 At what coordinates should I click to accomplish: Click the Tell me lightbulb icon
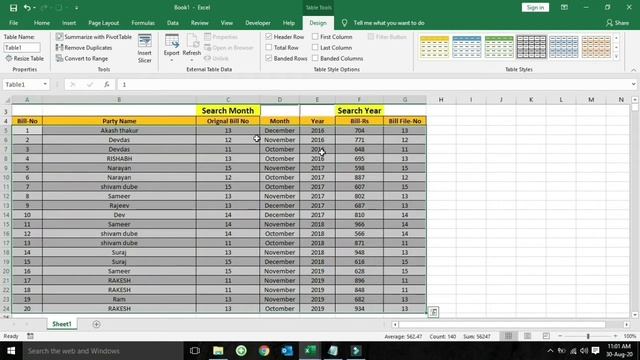click(x=344, y=23)
